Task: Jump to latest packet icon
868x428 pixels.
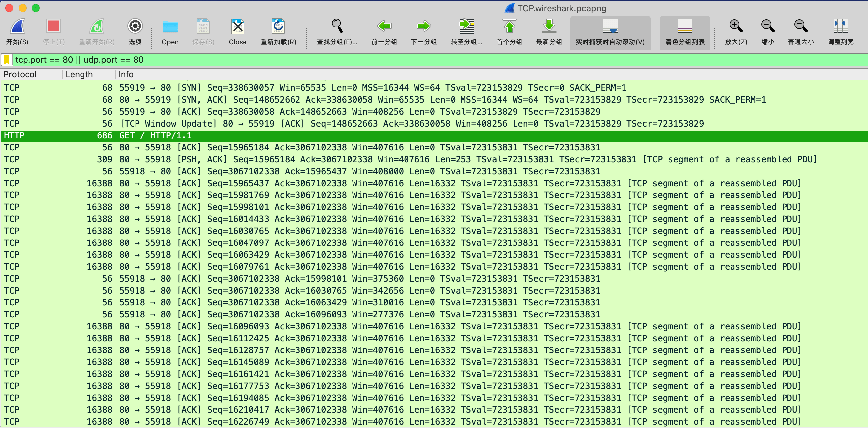Action: click(x=549, y=26)
